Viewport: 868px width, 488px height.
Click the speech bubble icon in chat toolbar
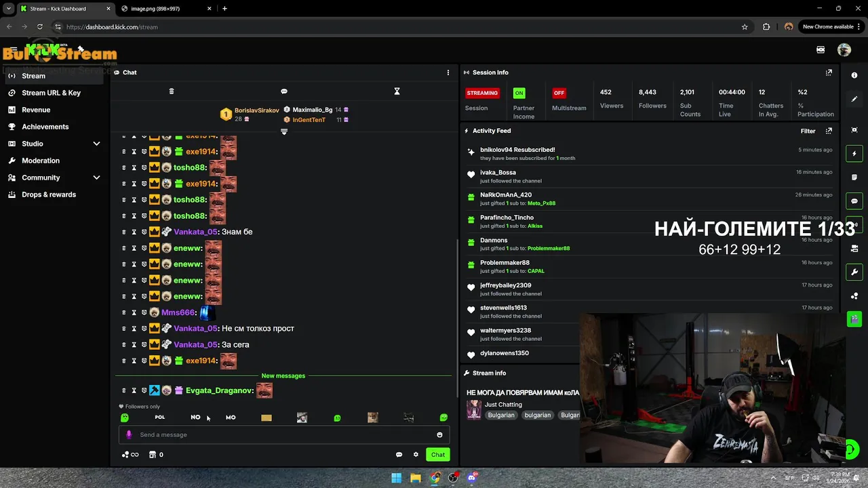(284, 91)
